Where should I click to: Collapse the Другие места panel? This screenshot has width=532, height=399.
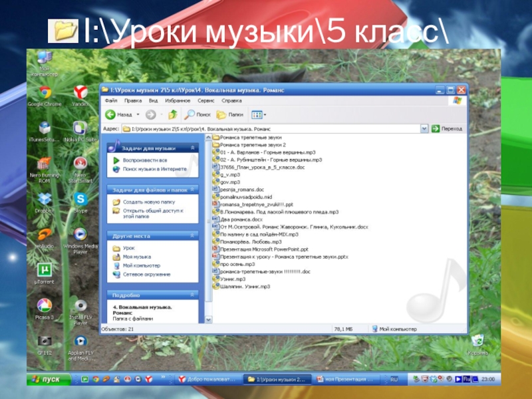pyautogui.click(x=193, y=235)
